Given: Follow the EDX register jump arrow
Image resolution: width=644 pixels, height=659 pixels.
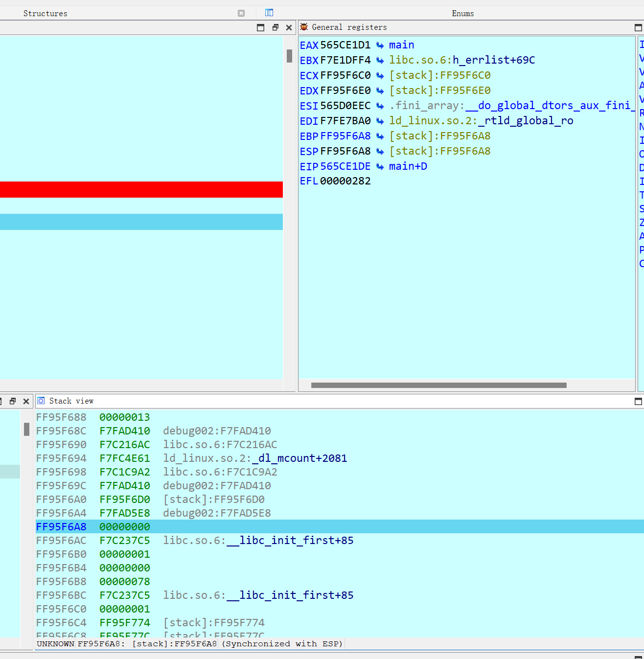Looking at the screenshot, I should [380, 91].
